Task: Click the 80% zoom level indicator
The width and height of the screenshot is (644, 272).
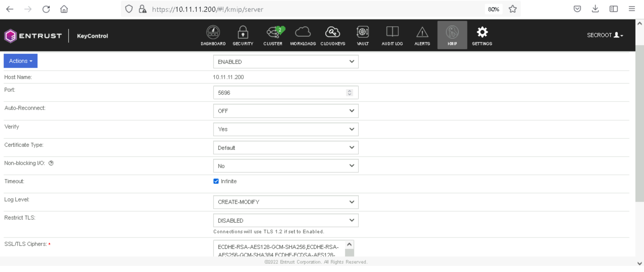Action: click(494, 9)
